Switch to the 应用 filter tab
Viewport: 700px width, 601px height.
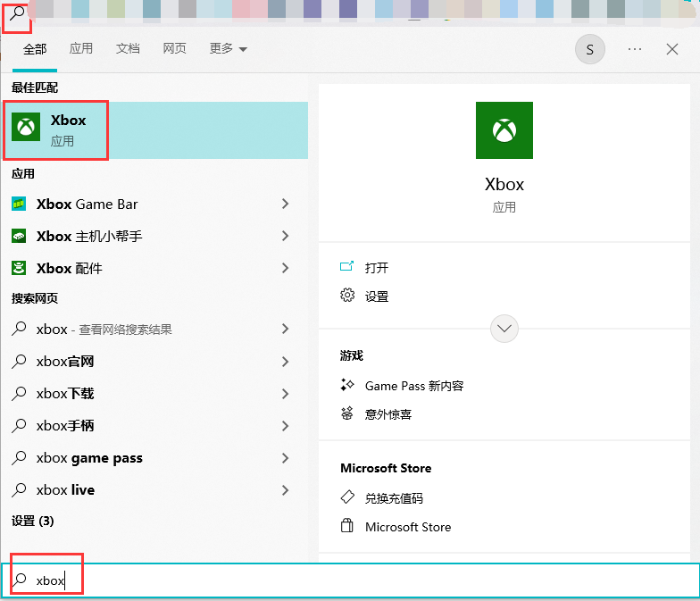pos(81,49)
